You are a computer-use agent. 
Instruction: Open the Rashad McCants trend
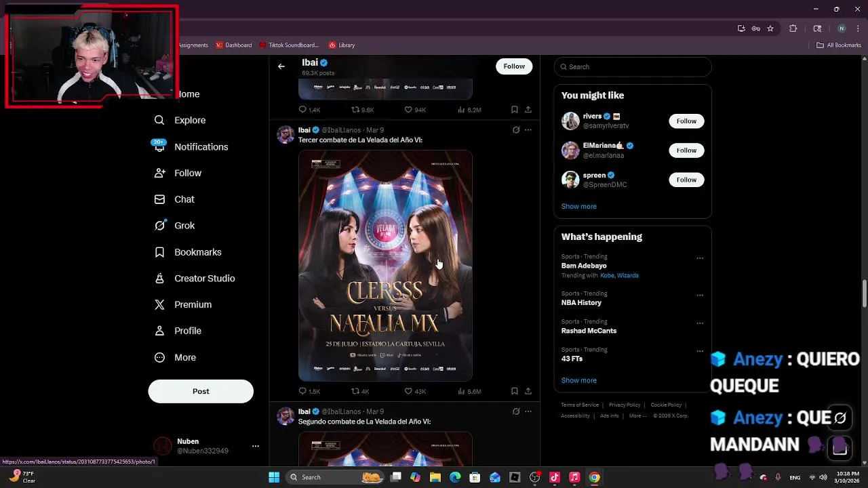[x=589, y=331]
